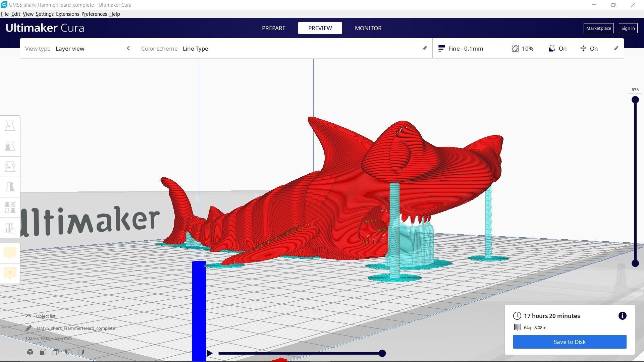Choose Extruder 1 button in left toolbar
The image size is (644, 362).
click(x=10, y=252)
